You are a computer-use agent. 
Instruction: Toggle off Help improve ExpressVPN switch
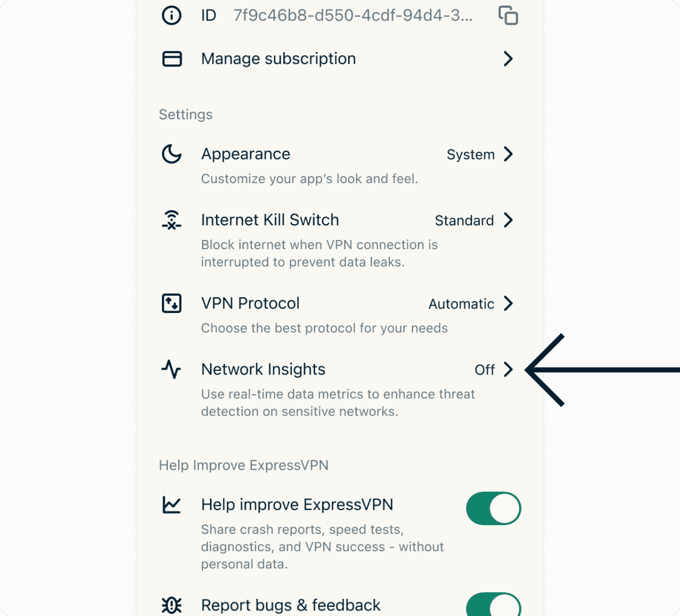[x=493, y=508]
